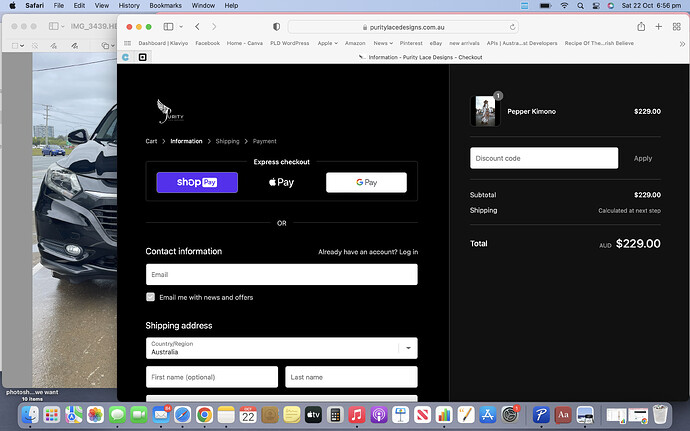The image size is (690, 431).
Task: Expand the Apple bookmarks folder
Action: pos(327,43)
